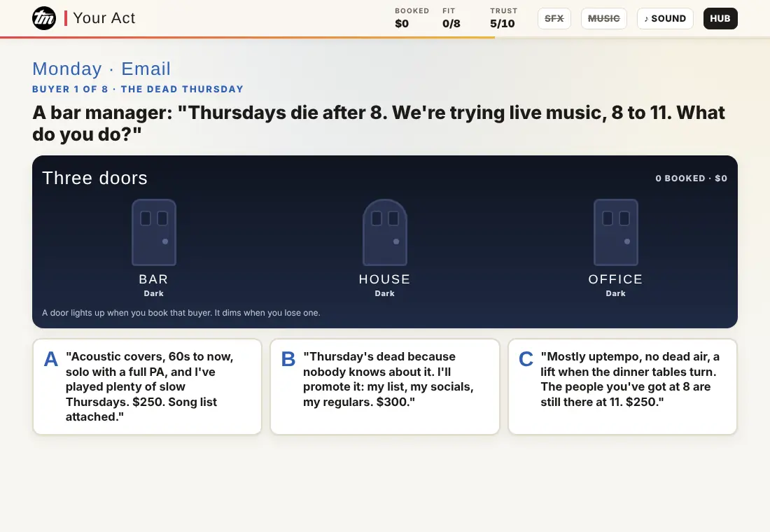Toggle the Sound button

point(665,19)
